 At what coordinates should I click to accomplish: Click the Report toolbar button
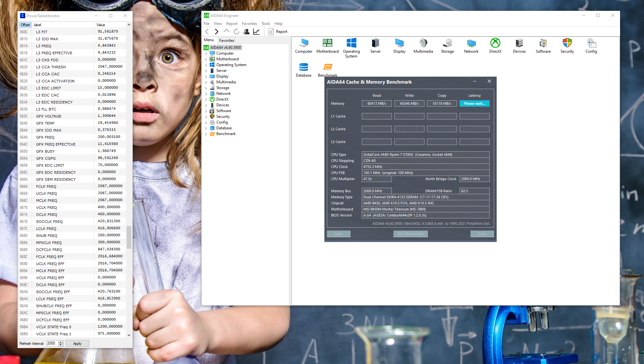tap(278, 31)
